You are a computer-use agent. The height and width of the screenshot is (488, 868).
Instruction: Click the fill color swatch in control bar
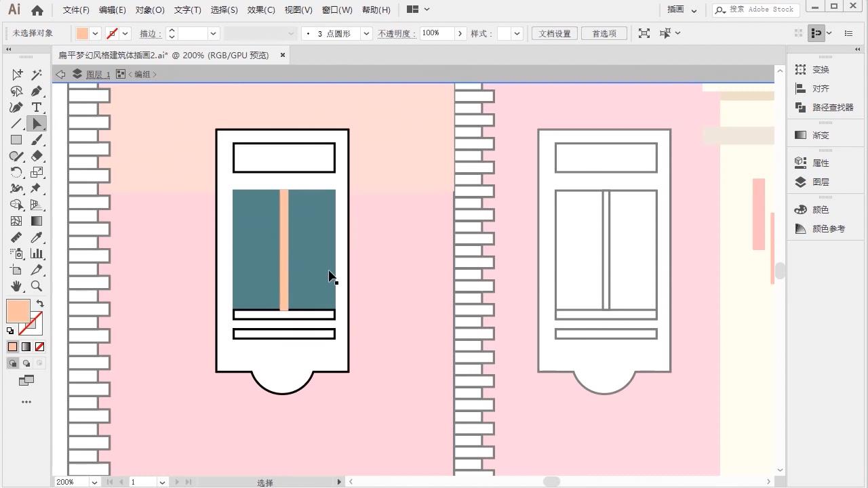pyautogui.click(x=82, y=33)
